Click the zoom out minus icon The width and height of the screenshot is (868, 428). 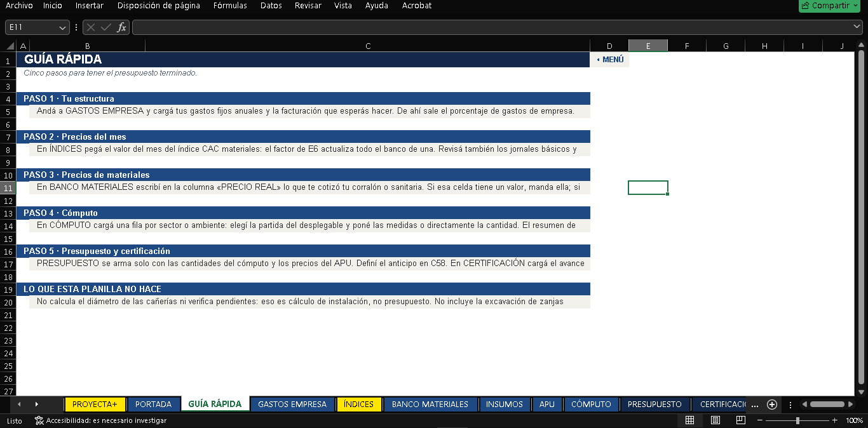tap(760, 420)
